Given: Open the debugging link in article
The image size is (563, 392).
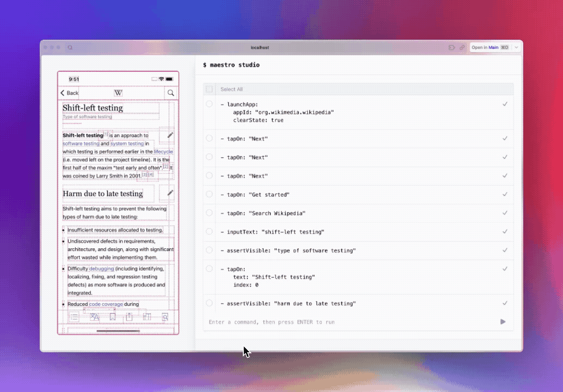Looking at the screenshot, I should pyautogui.click(x=102, y=268).
